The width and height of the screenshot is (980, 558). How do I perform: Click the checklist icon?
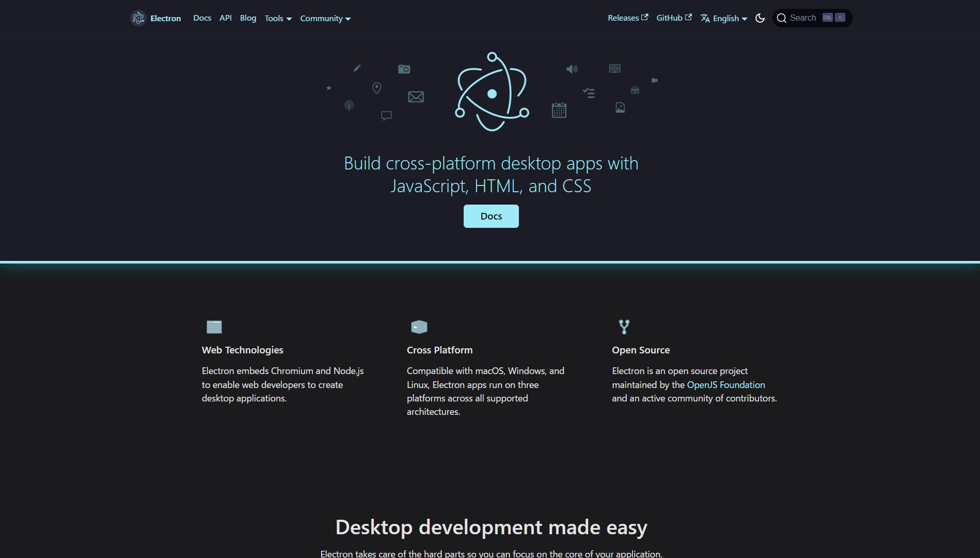click(x=589, y=93)
